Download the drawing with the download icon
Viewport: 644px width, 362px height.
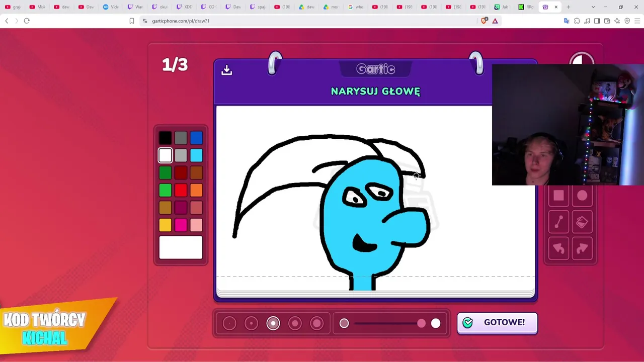point(226,70)
